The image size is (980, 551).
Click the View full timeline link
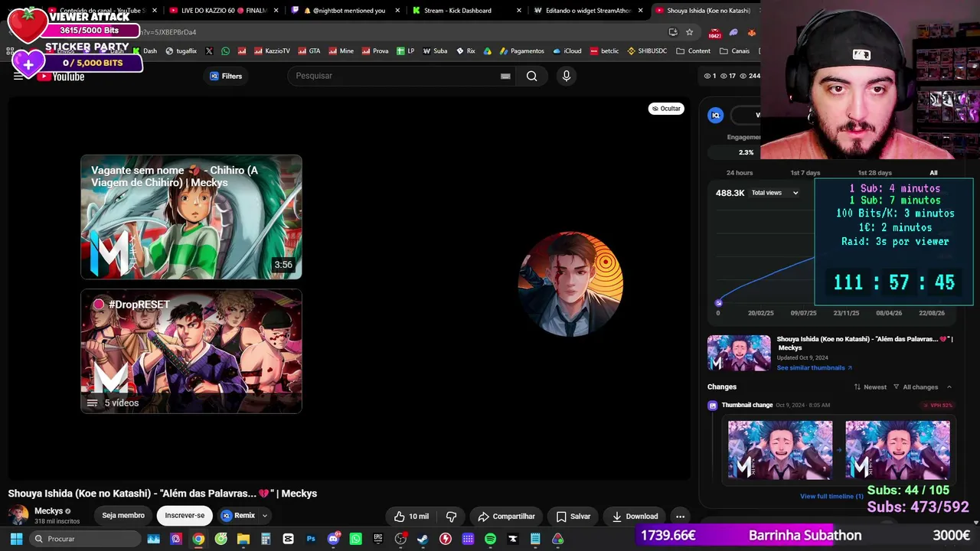[x=831, y=497]
